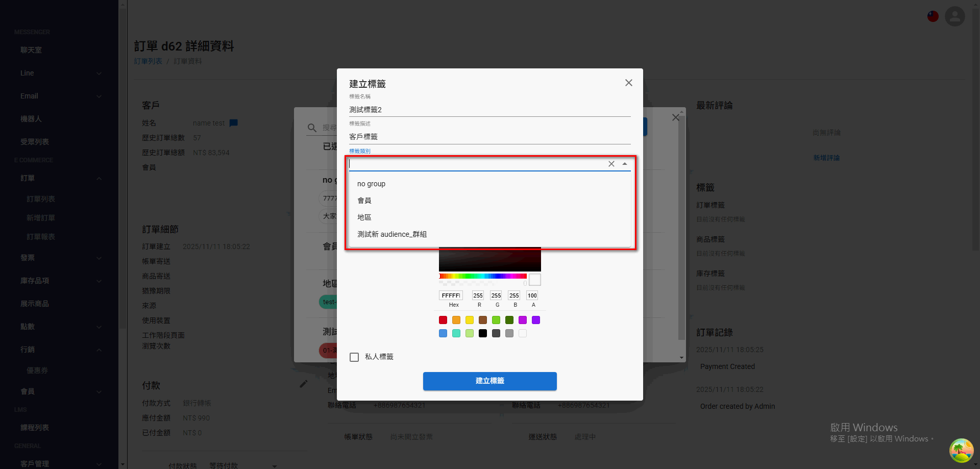Open the 等待付款 payment status dropdown

243,465
